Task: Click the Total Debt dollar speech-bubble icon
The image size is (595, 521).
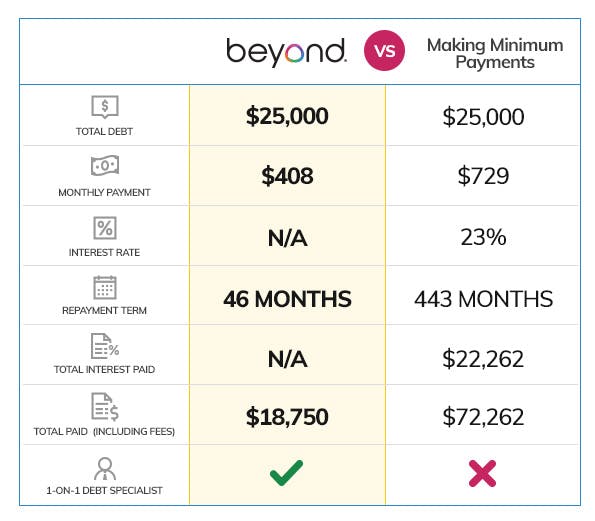Action: pos(105,107)
